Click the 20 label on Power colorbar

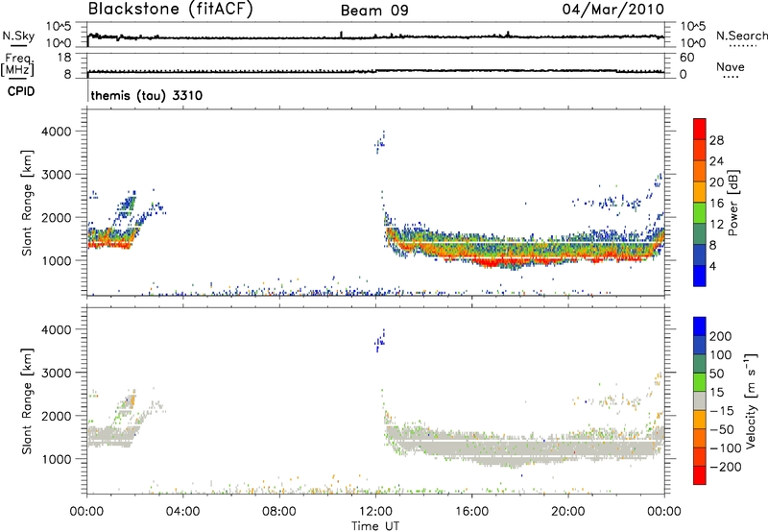716,182
